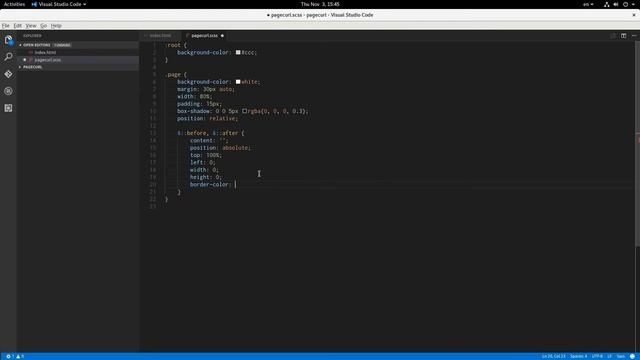This screenshot has width=640, height=360.
Task: Open the File menu
Action: pos(6,25)
